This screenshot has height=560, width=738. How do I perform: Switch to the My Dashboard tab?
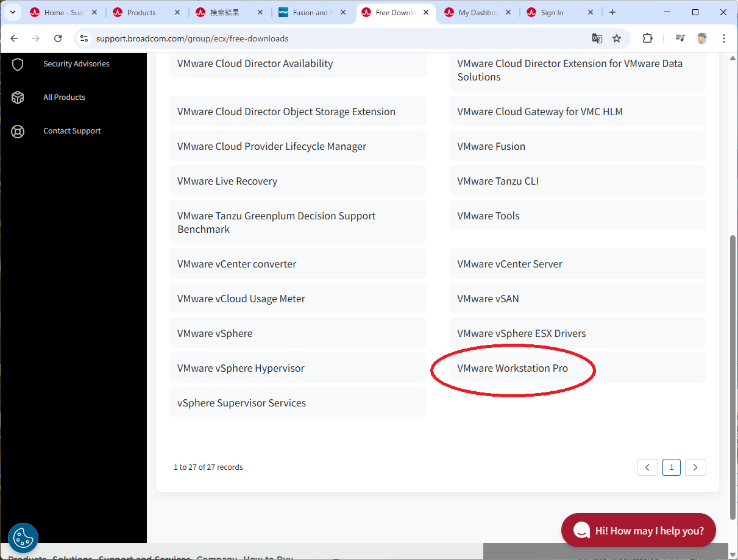click(477, 13)
